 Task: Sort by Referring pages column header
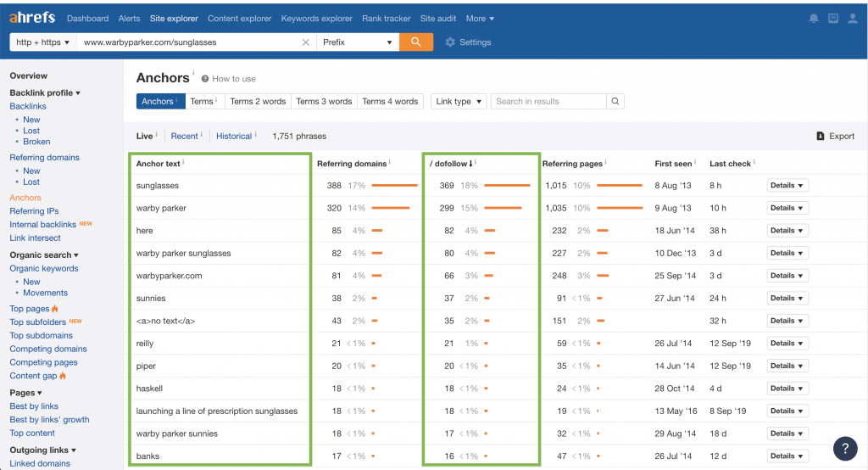tap(572, 164)
